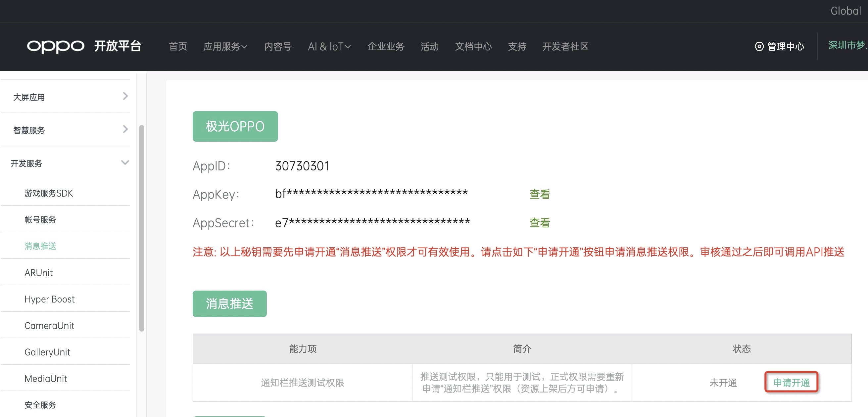Click the masked AppKey value

point(371,194)
